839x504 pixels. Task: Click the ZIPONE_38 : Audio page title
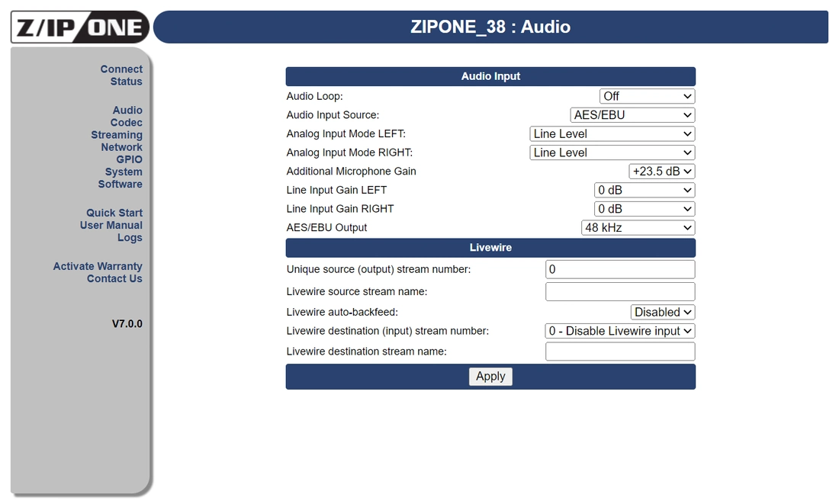pos(490,27)
